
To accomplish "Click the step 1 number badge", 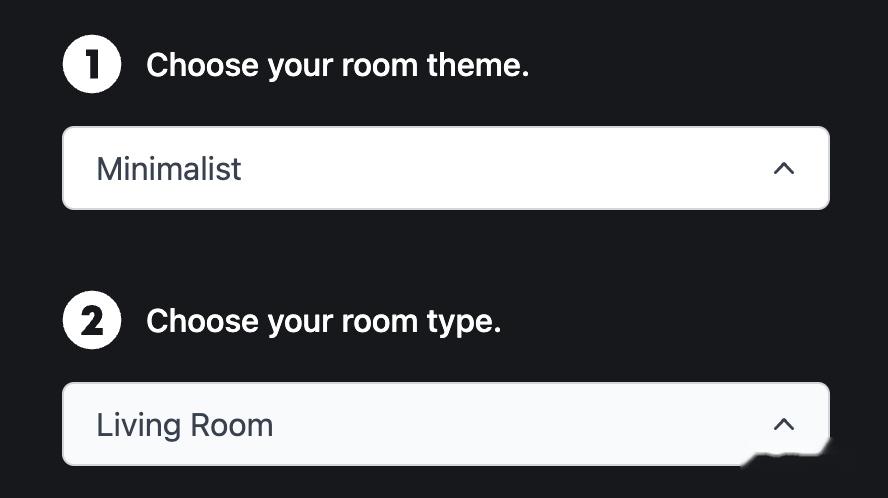I will pos(92,65).
